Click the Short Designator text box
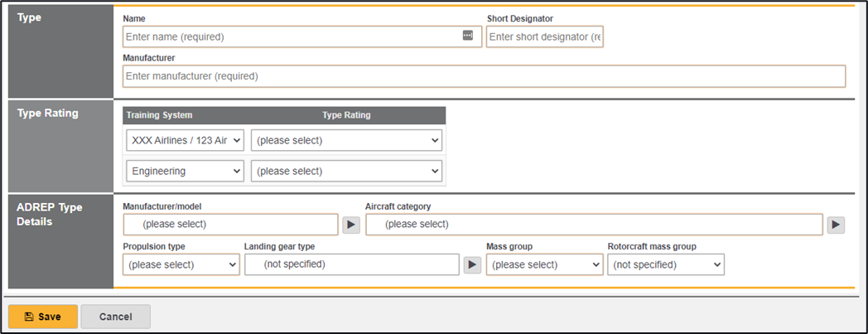Image resolution: width=868 pixels, height=334 pixels. (544, 36)
